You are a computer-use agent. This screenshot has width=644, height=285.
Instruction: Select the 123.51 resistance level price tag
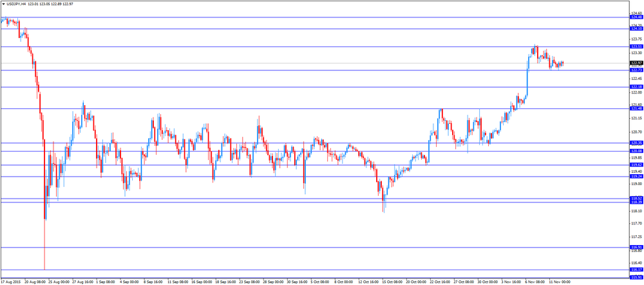click(x=637, y=47)
